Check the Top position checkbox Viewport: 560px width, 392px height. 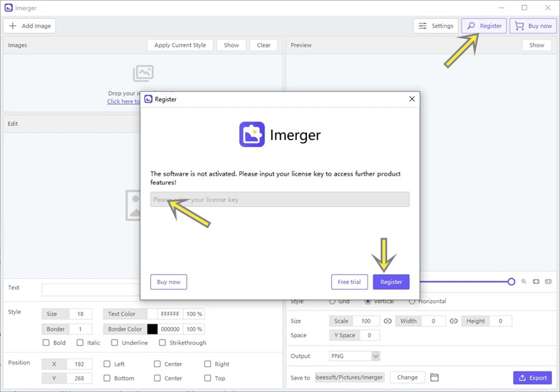[x=208, y=377]
